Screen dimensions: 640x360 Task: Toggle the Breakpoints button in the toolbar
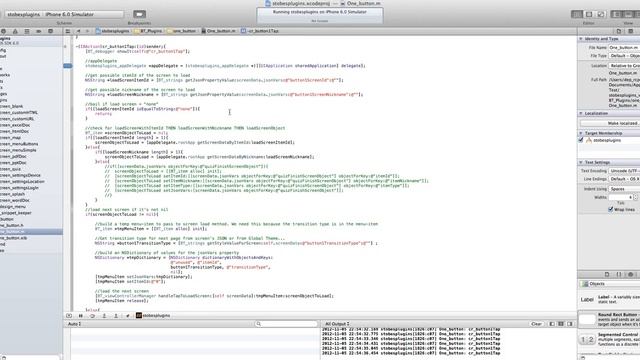pos(139,14)
